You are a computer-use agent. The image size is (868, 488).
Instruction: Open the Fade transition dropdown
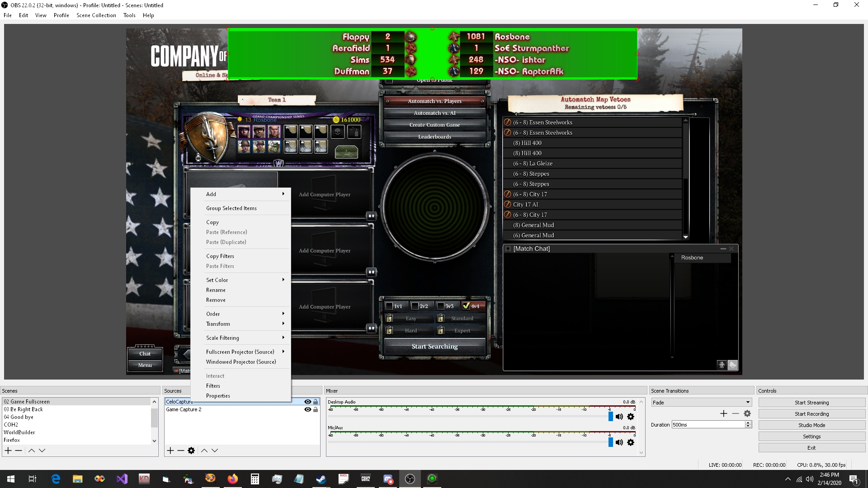point(701,402)
